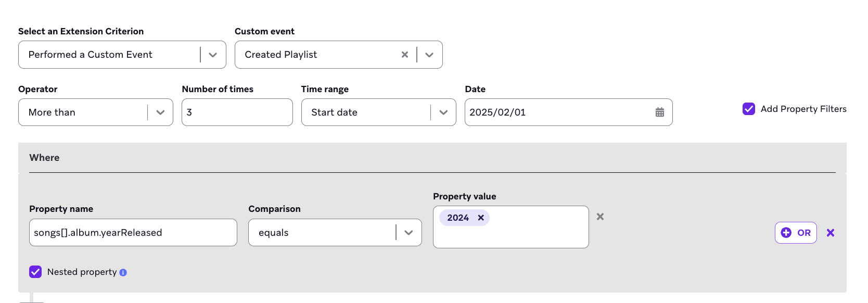
Task: Uncheck the Add Property Filters checkbox
Action: point(749,109)
